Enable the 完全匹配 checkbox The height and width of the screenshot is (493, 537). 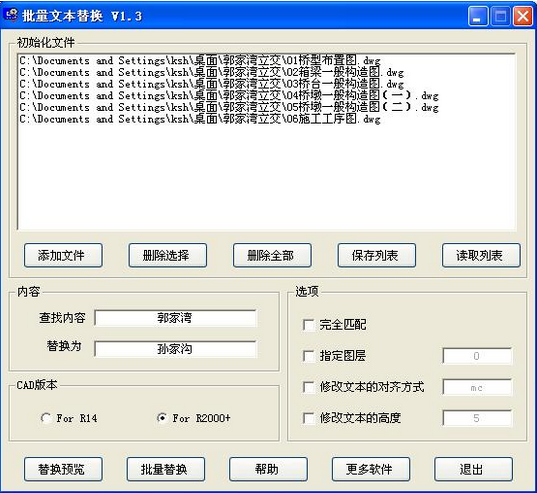tap(309, 325)
